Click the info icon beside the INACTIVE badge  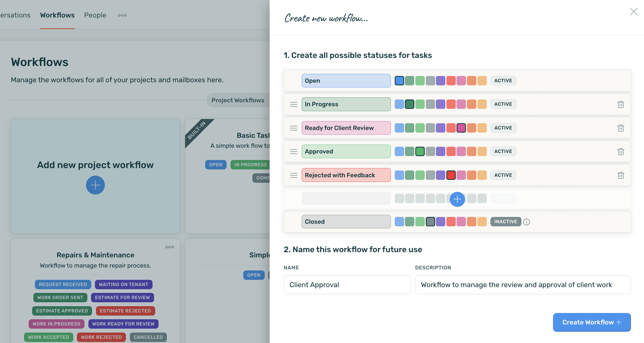coord(527,222)
